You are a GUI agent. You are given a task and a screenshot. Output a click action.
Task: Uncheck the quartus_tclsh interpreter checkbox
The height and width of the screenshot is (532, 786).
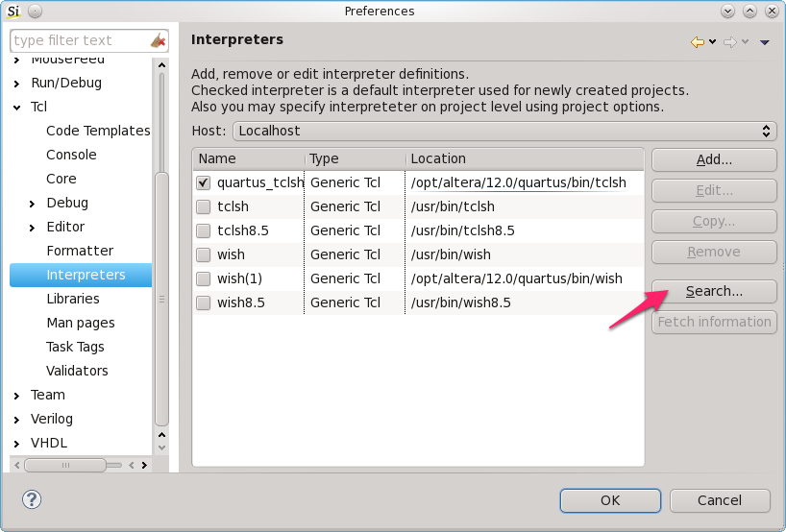203,182
